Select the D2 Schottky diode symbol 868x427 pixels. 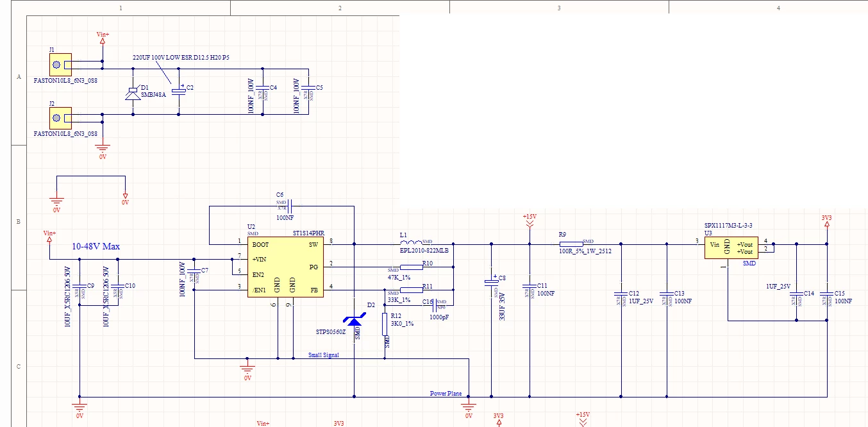coord(354,319)
